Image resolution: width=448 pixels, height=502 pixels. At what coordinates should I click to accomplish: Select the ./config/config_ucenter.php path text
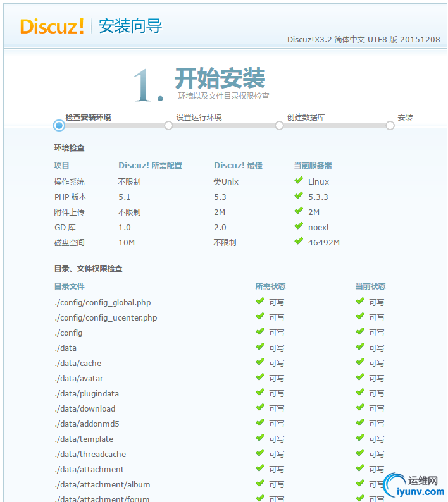[x=106, y=318]
